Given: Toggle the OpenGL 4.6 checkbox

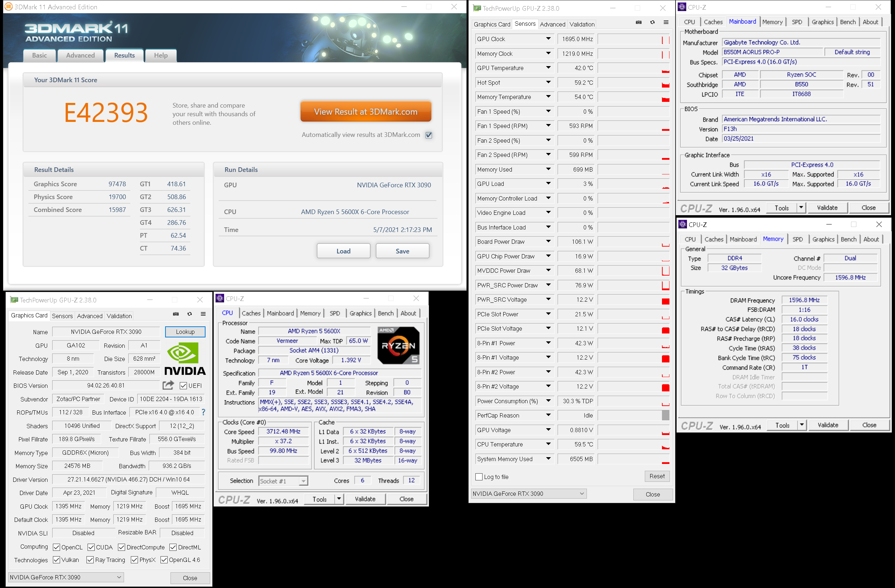Looking at the screenshot, I should click(x=164, y=560).
